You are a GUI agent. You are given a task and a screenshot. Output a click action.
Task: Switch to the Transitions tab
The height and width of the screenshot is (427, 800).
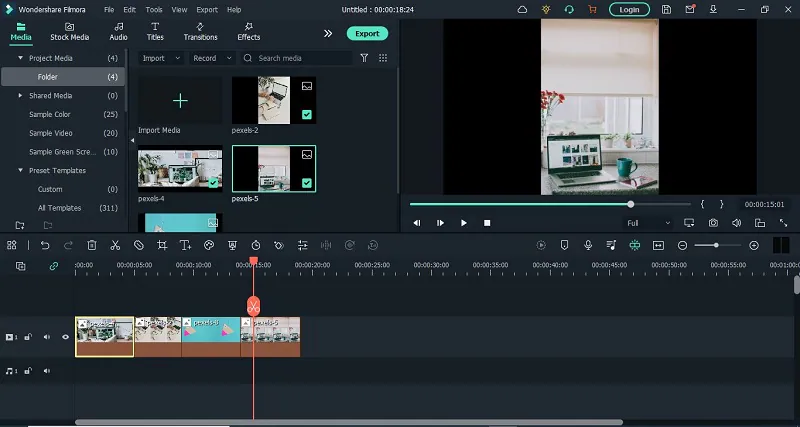click(x=201, y=31)
